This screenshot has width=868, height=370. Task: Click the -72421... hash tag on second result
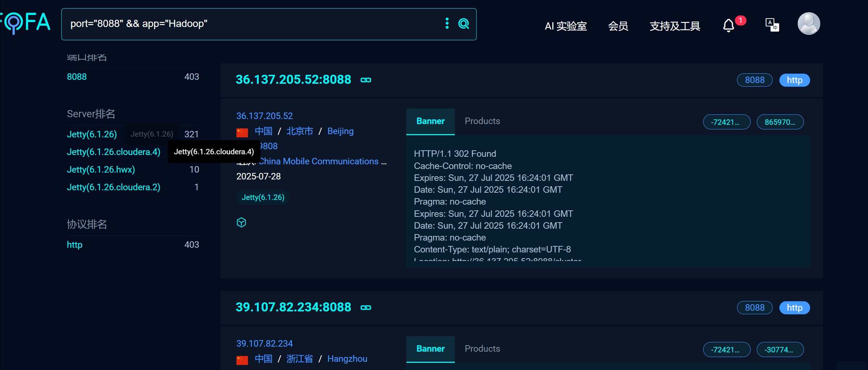[x=727, y=350]
